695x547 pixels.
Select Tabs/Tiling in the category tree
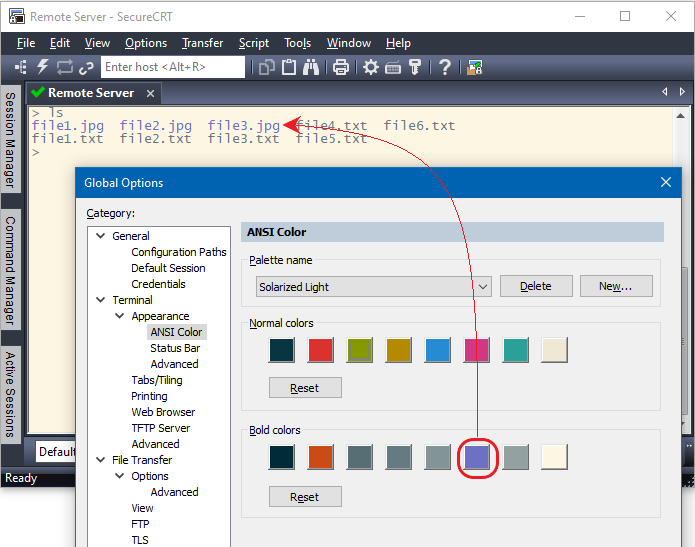tap(156, 380)
